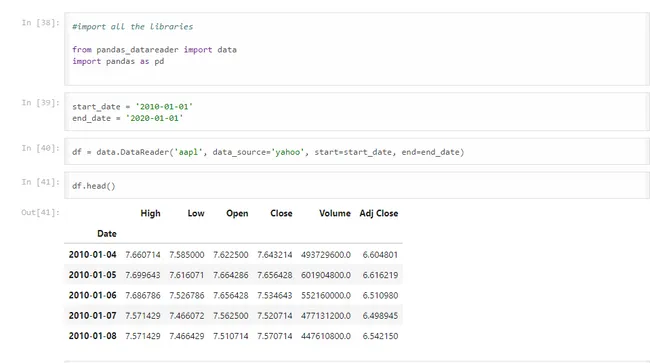This screenshot has height=363, width=650.
Task: Select the 2010-01-05 row label
Action: [92, 275]
